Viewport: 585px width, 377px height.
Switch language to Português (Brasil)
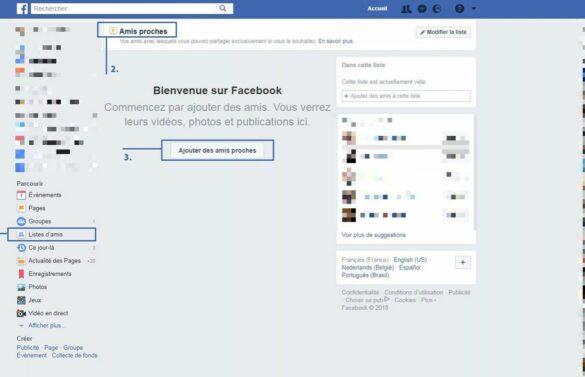(x=365, y=275)
